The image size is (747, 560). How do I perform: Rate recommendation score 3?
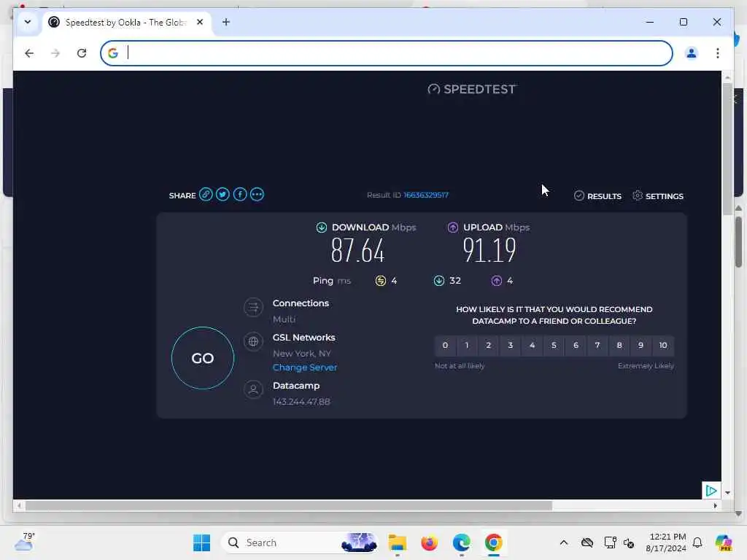point(510,345)
